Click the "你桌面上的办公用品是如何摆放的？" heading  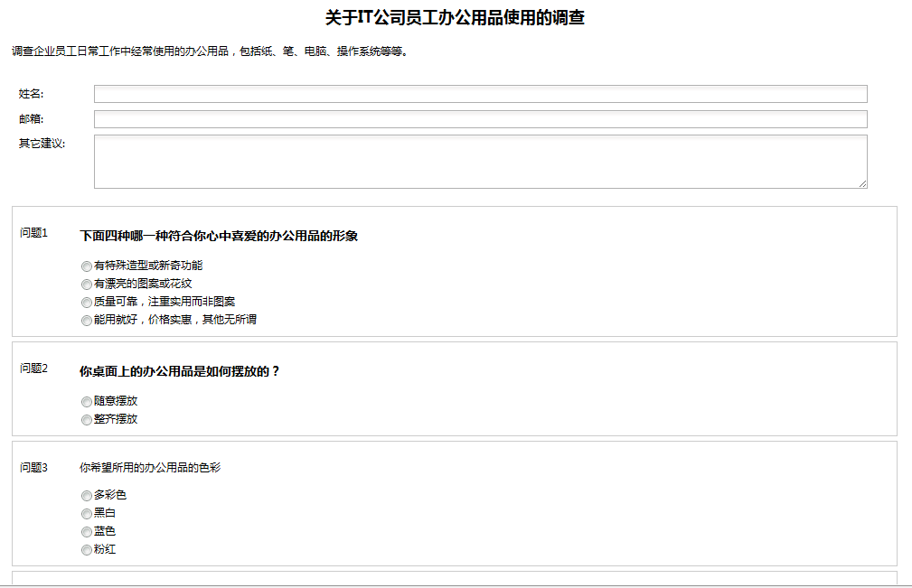(180, 371)
